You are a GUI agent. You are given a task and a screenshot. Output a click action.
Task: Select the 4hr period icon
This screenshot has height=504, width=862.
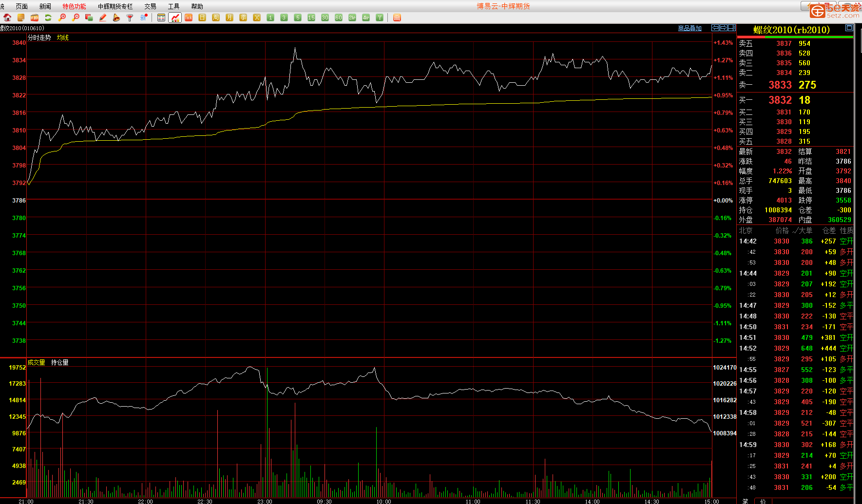366,18
